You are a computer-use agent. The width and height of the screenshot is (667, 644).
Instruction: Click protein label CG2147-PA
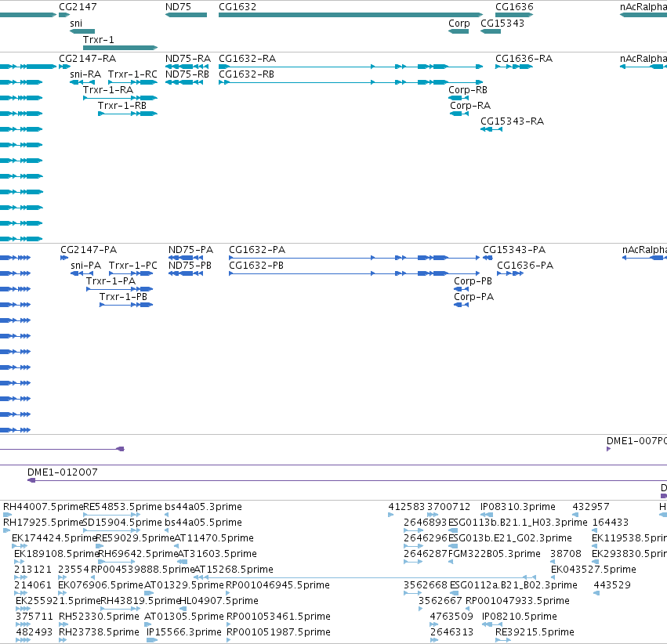pyautogui.click(x=89, y=250)
